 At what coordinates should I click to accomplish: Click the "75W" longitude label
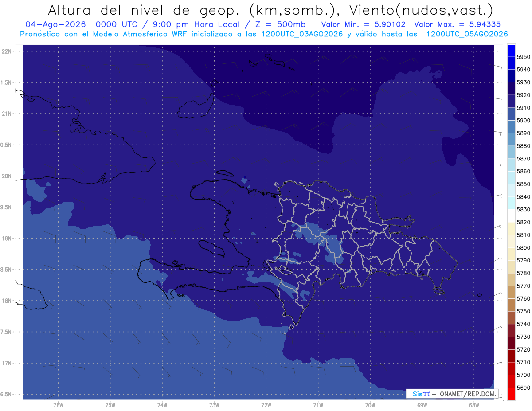[110, 406]
